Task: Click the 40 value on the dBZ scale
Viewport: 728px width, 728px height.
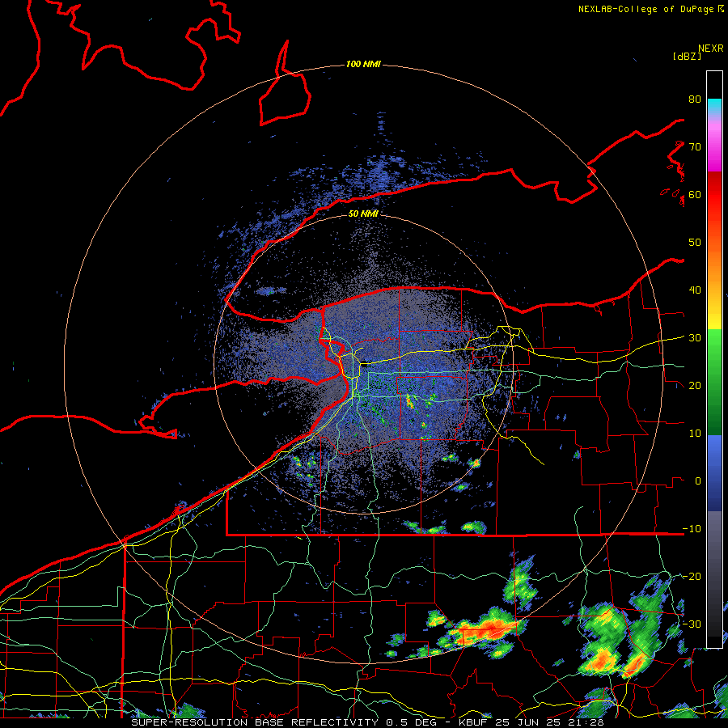Action: click(695, 290)
